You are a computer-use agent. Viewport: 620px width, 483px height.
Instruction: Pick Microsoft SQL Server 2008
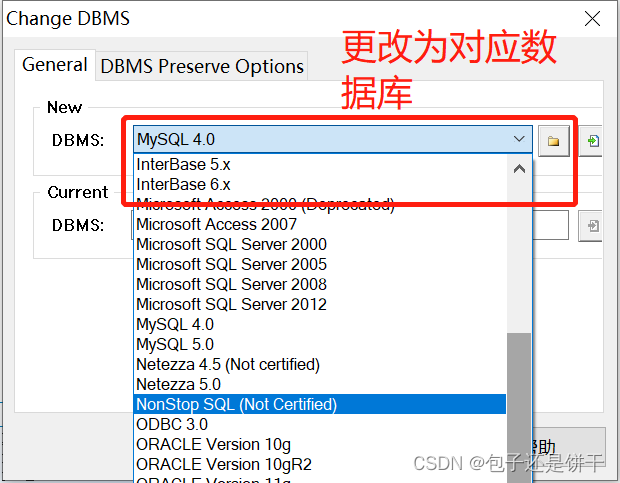coord(319,285)
